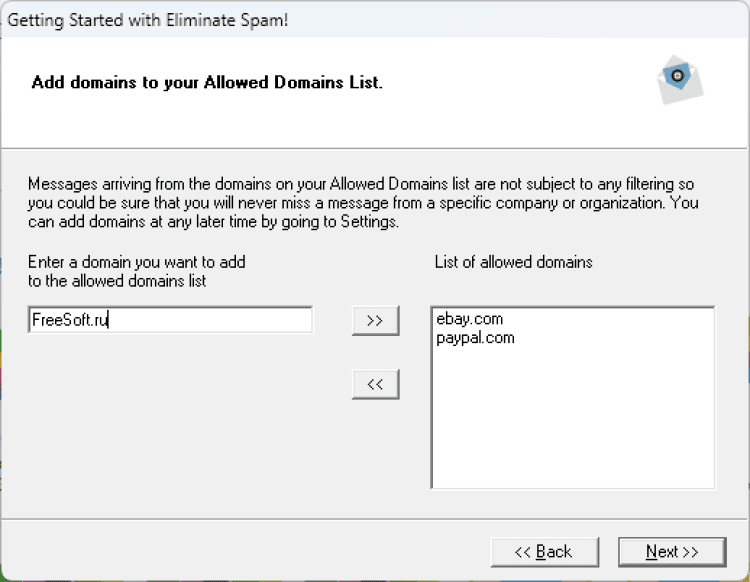This screenshot has height=582, width=750.
Task: Click the 'Getting Started with Eliminate Spam!' title bar
Action: tap(150, 20)
